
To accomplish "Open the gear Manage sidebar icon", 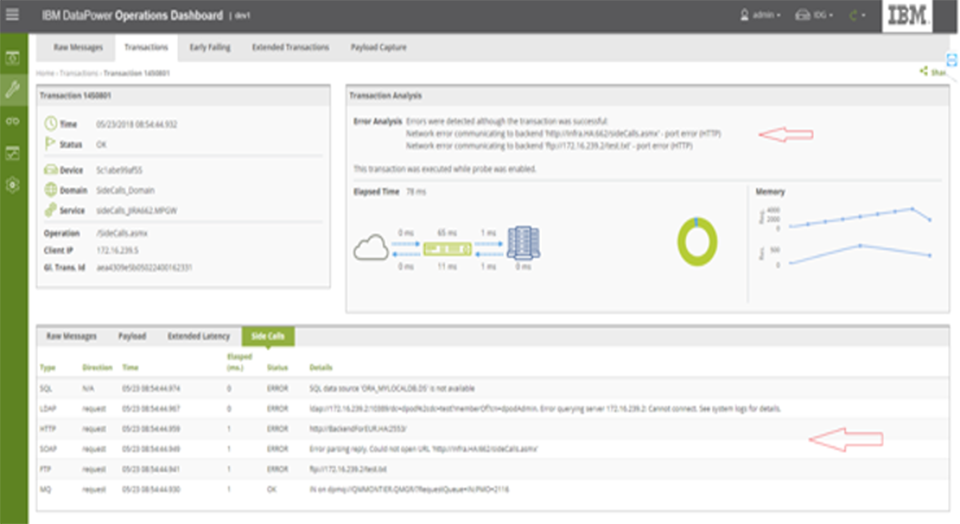I will pyautogui.click(x=13, y=185).
